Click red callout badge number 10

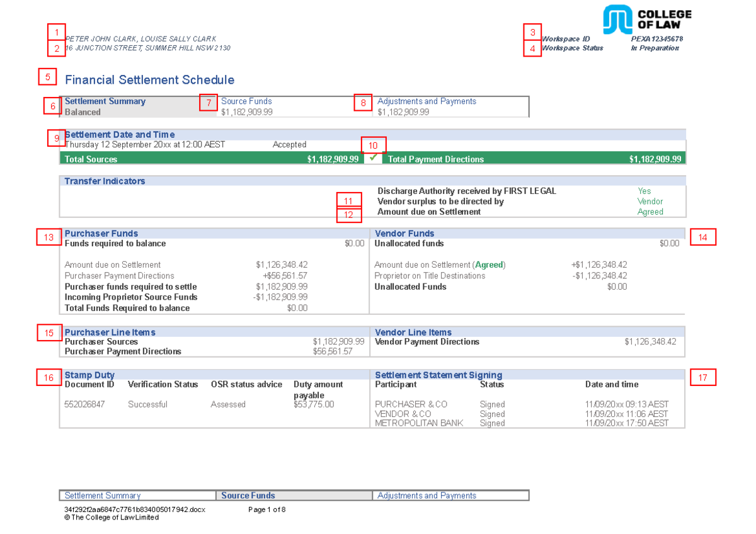pyautogui.click(x=374, y=144)
